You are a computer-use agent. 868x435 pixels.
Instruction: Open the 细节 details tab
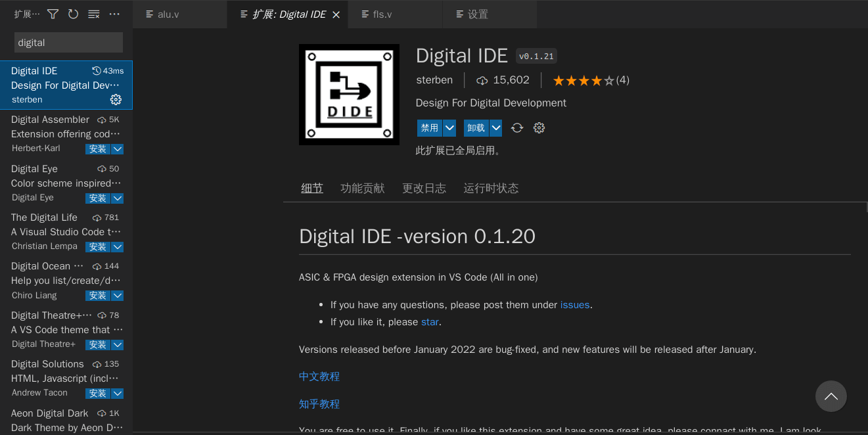coord(312,189)
